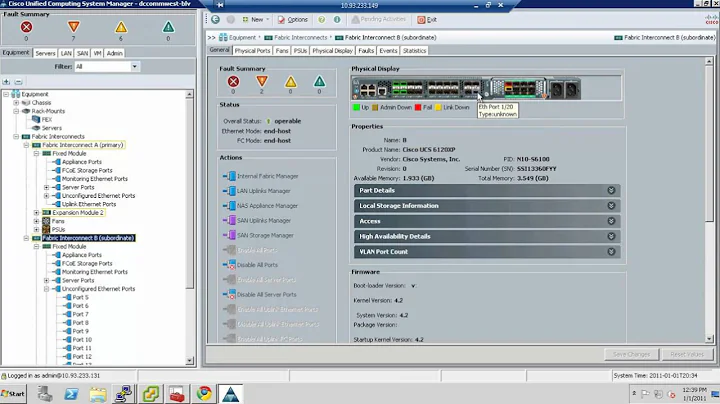Click the Internal Fabric Manager icon
Viewport: 720px width, 404px height.
pos(229,176)
